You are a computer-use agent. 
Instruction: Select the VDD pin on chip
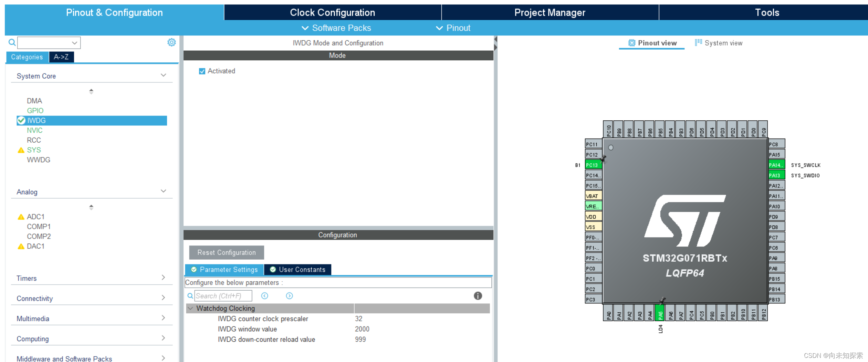coord(594,217)
